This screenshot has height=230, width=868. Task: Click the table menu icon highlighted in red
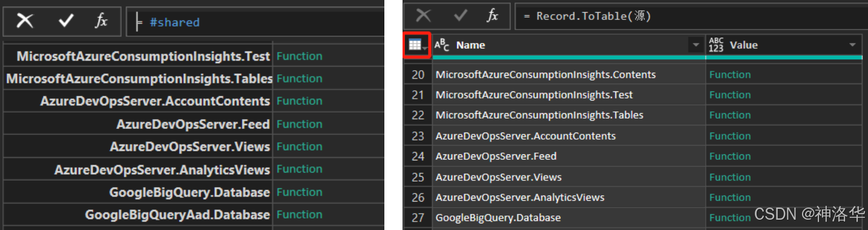(x=417, y=45)
